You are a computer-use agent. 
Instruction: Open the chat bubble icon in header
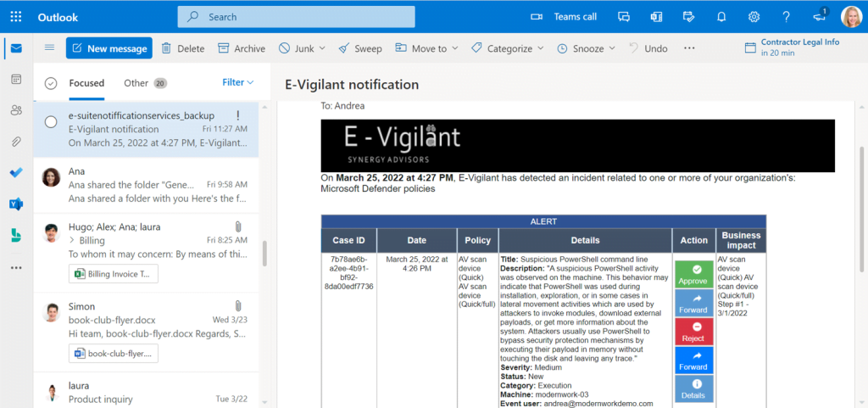tap(624, 17)
